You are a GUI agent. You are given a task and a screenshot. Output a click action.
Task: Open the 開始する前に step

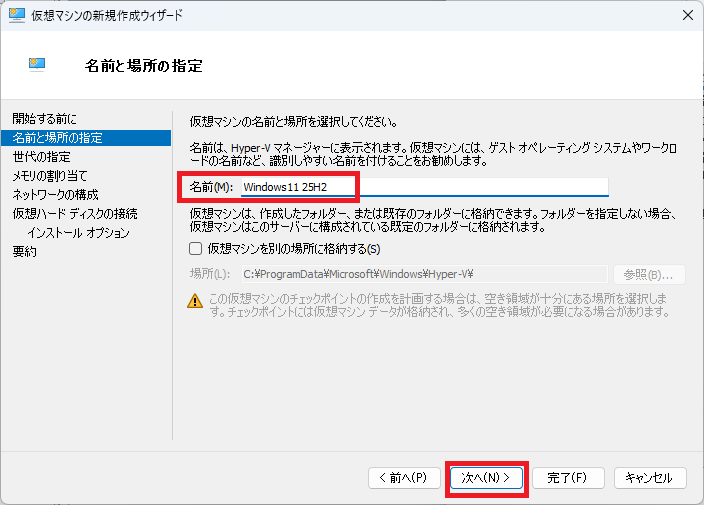click(x=44, y=119)
